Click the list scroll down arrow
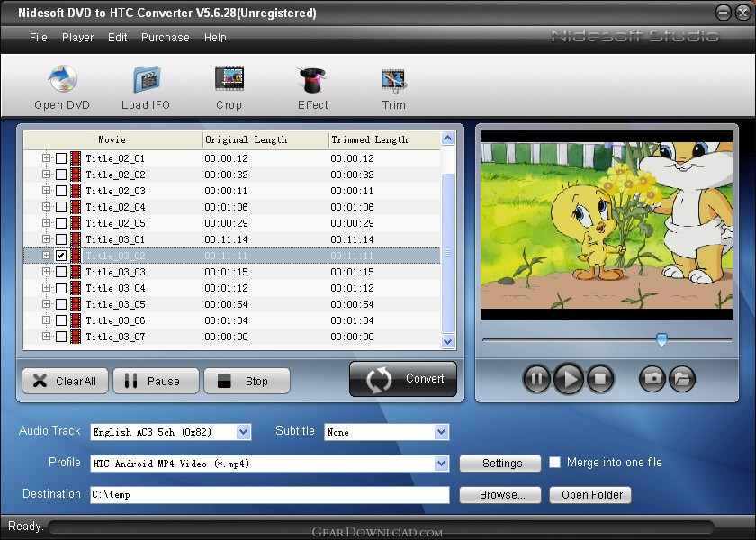This screenshot has width=756, height=540. pos(448,342)
